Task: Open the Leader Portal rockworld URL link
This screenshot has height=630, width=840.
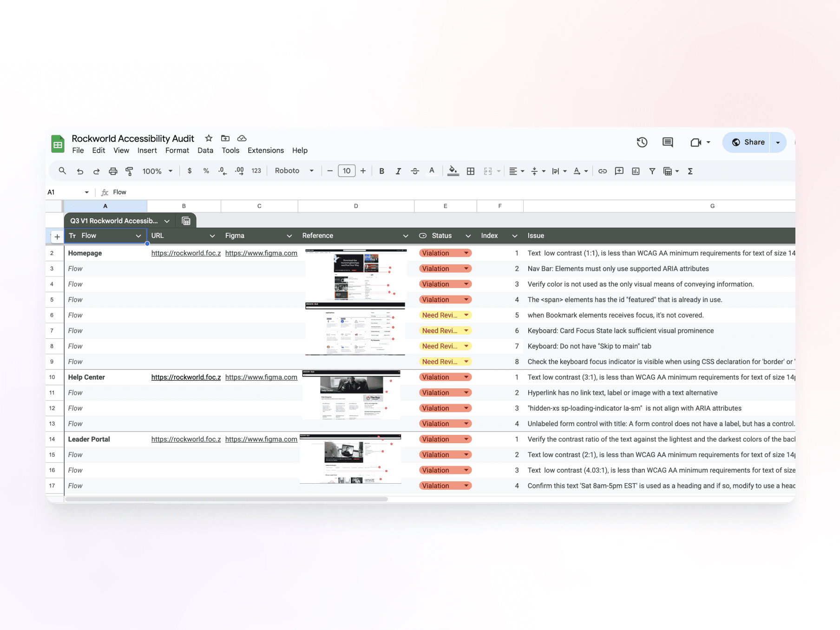Action: click(x=186, y=439)
